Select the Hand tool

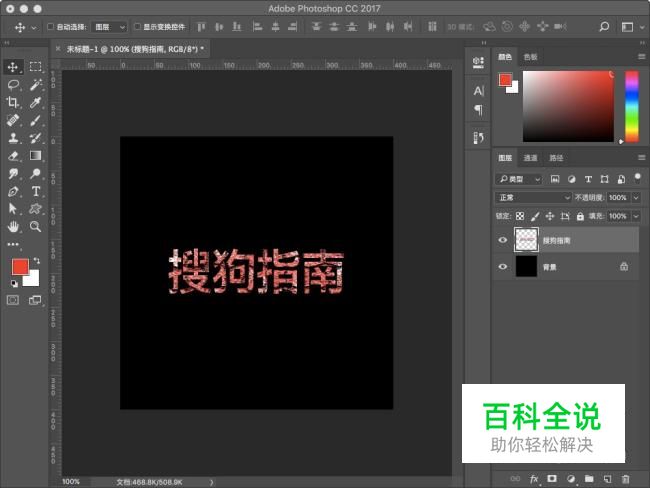tap(13, 226)
